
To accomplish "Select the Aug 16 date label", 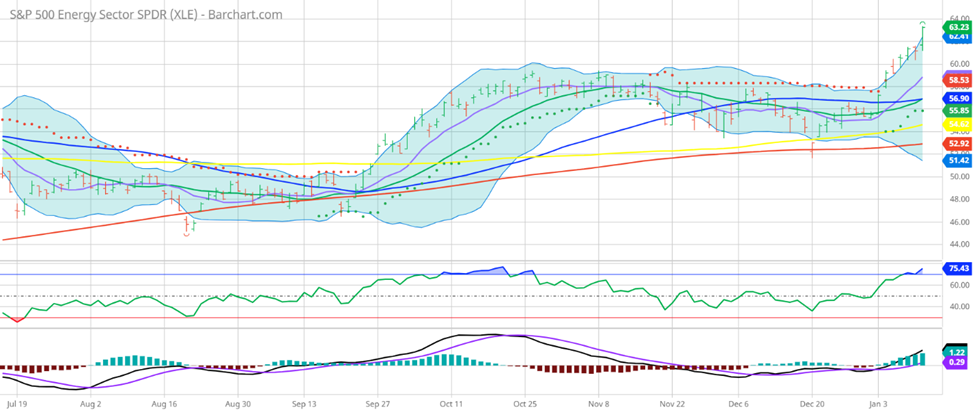I will tap(165, 403).
